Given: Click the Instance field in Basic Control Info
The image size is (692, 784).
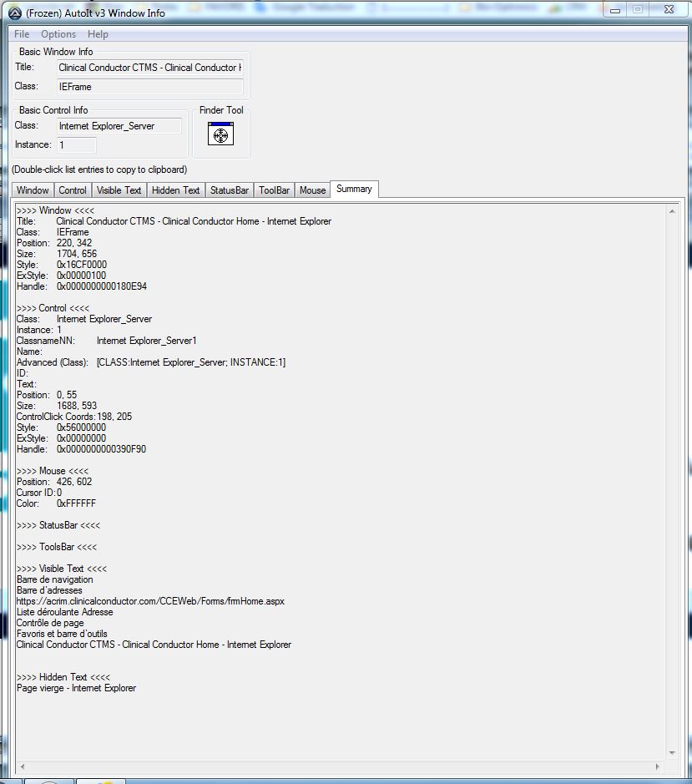Looking at the screenshot, I should coord(76,145).
